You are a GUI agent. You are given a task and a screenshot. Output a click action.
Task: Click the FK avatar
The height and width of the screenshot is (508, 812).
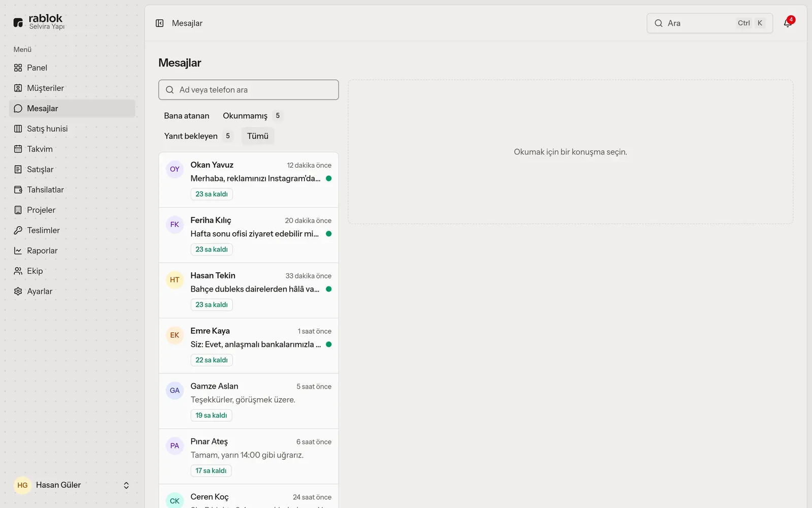(175, 225)
